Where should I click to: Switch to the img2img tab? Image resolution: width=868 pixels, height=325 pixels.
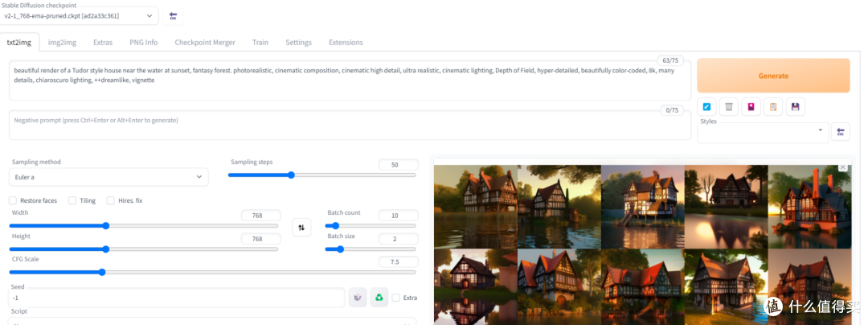62,42
